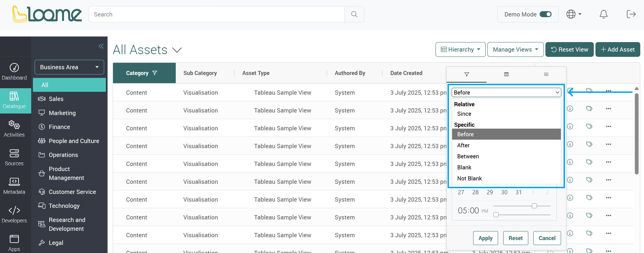Sort by the Asset Type column header

pos(256,73)
